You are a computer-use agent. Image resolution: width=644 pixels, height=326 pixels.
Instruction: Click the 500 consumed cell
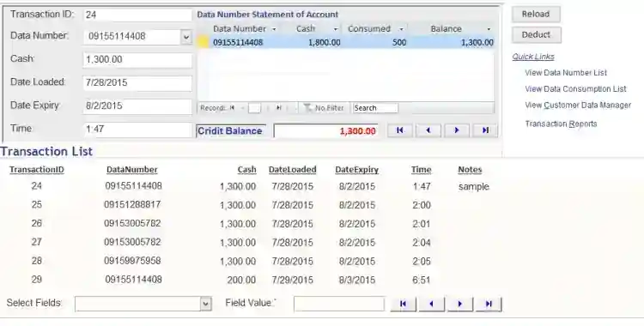point(398,42)
